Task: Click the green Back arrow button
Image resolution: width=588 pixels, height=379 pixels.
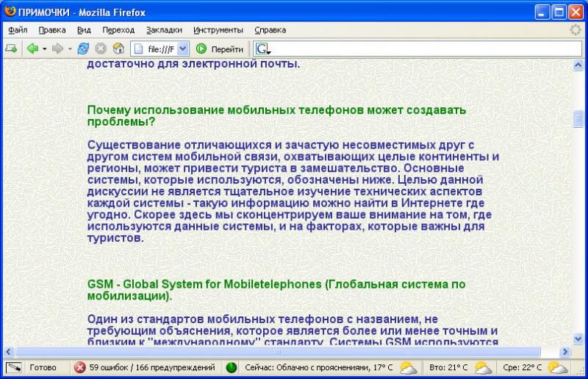Action: click(32, 48)
